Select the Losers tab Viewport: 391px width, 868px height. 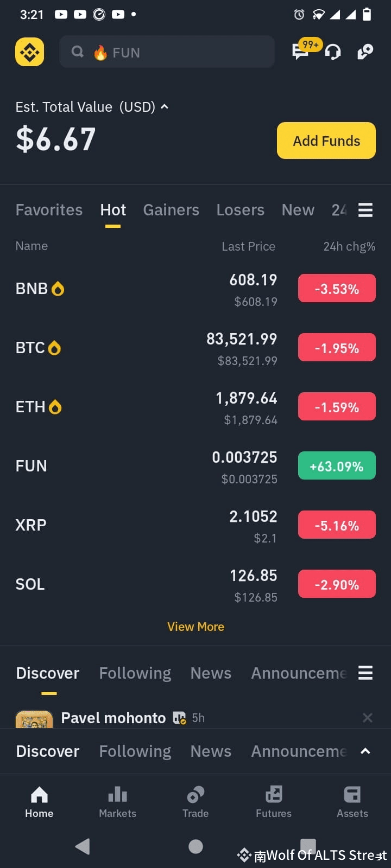(240, 210)
